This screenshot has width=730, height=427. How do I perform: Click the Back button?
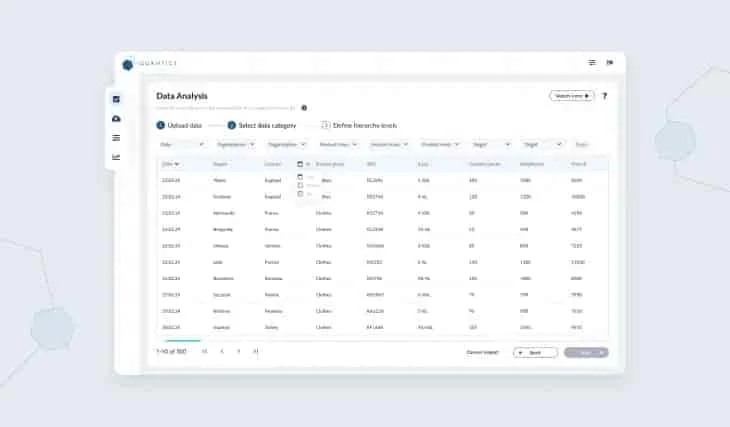pyautogui.click(x=535, y=352)
